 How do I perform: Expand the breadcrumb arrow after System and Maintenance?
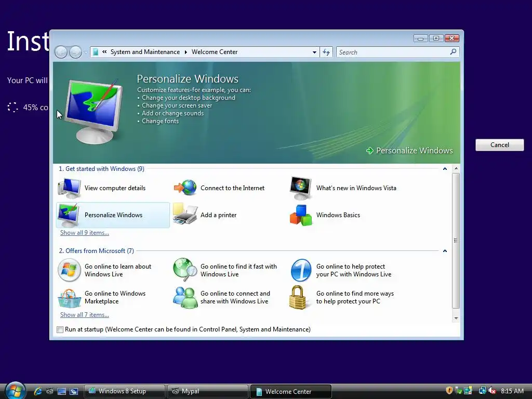[x=186, y=52]
